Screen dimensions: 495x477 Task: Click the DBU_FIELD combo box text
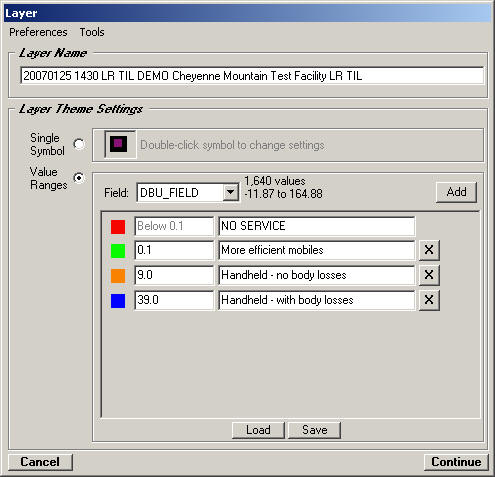(180, 193)
